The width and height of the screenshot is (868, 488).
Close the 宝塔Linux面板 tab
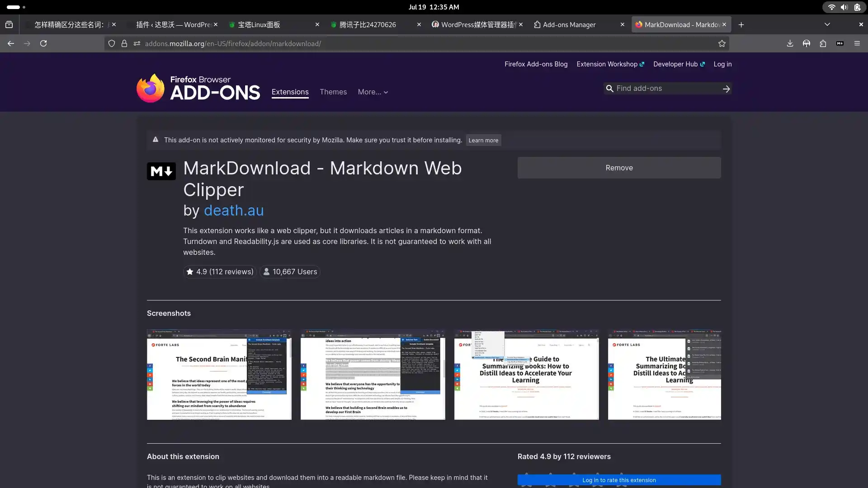pos(317,24)
